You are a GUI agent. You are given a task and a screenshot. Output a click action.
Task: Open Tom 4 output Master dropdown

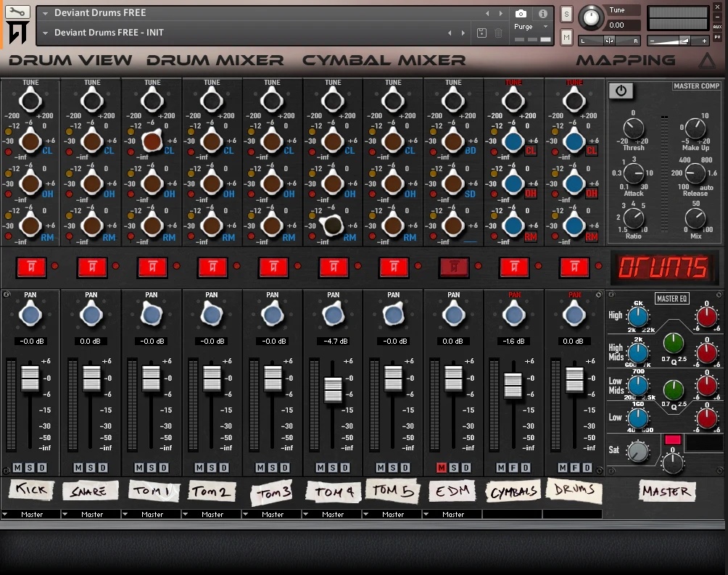tap(332, 514)
